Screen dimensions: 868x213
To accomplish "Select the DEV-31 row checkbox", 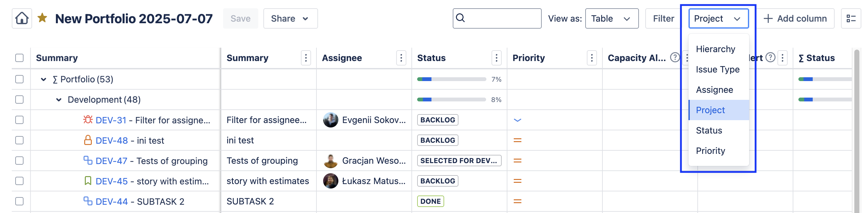I will coord(20,120).
